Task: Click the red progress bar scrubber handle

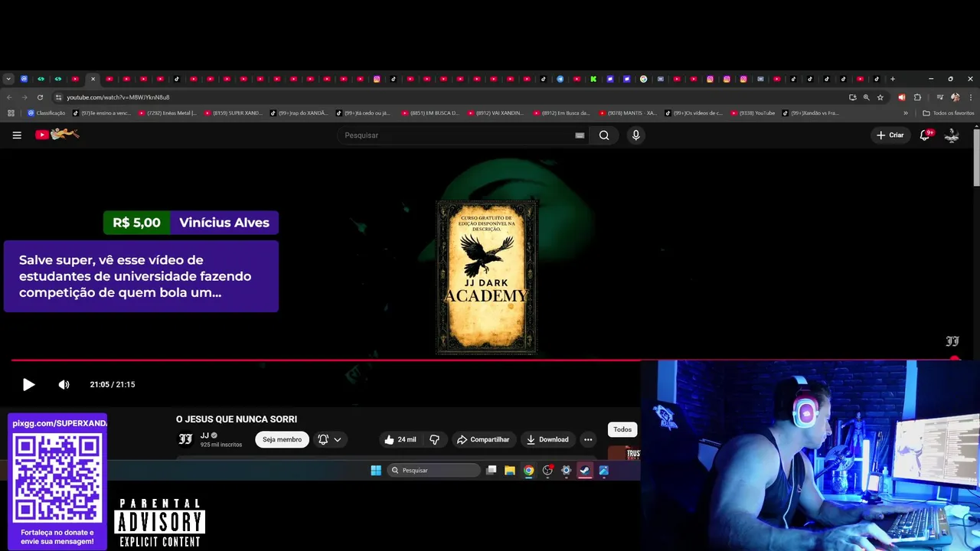Action: 954,358
